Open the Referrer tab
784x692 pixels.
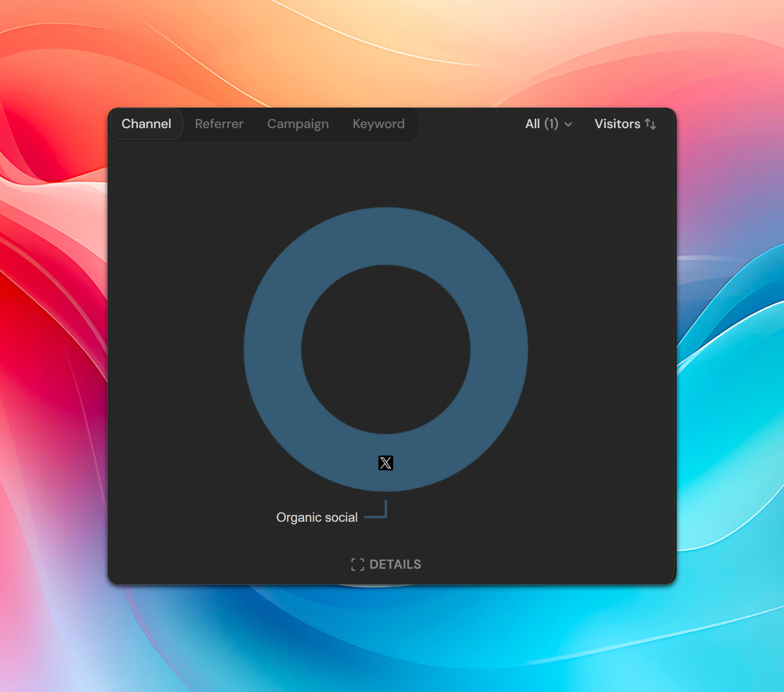pyautogui.click(x=219, y=124)
